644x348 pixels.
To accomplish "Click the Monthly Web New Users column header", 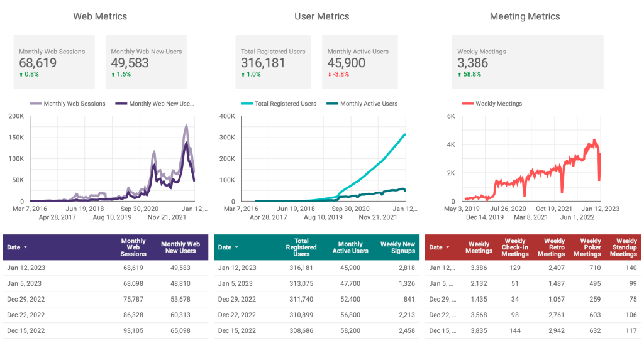I will 180,247.
